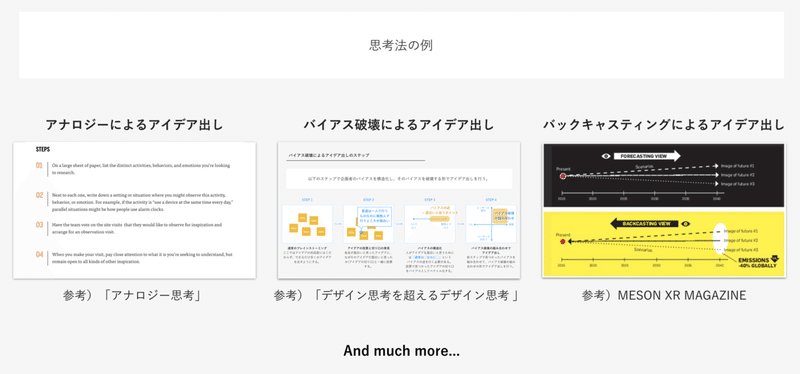
Task: Click the STEP 2 diagram with blue callout
Action: tap(368, 224)
